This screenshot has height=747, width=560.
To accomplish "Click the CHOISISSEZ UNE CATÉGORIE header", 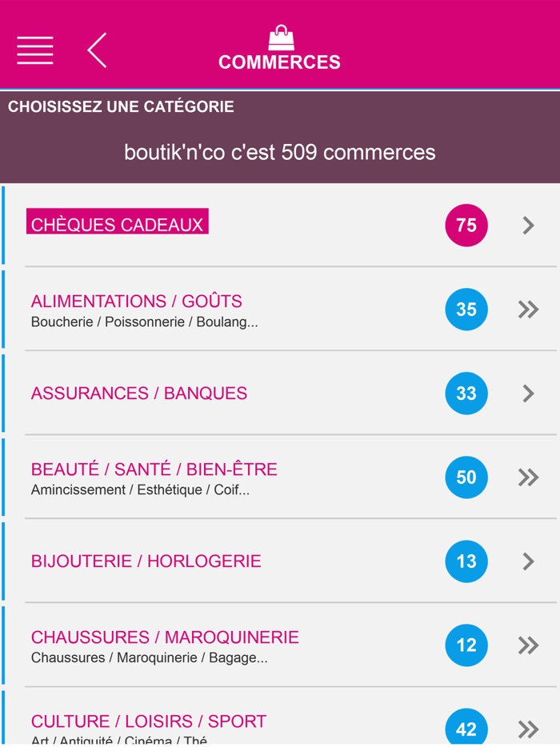I will pos(120,106).
